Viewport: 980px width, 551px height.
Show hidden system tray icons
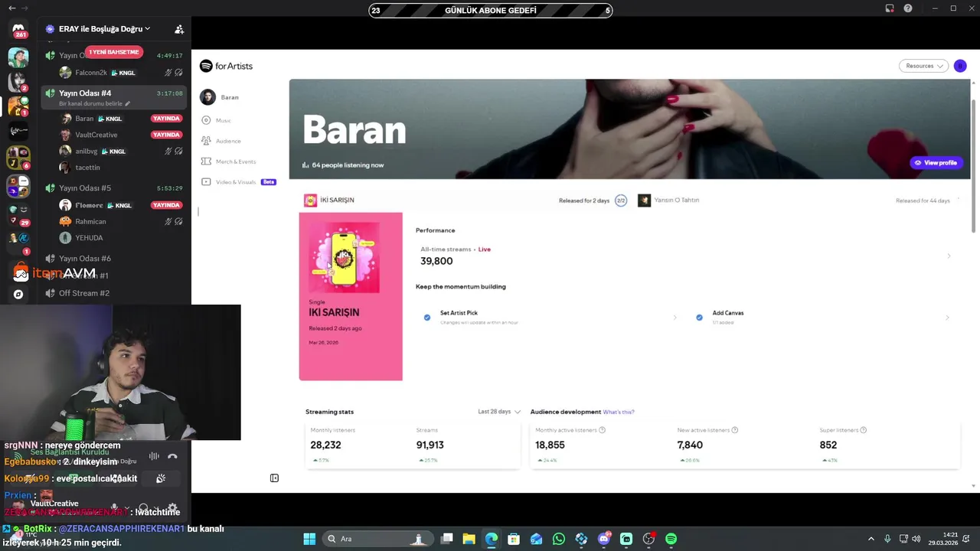point(871,539)
